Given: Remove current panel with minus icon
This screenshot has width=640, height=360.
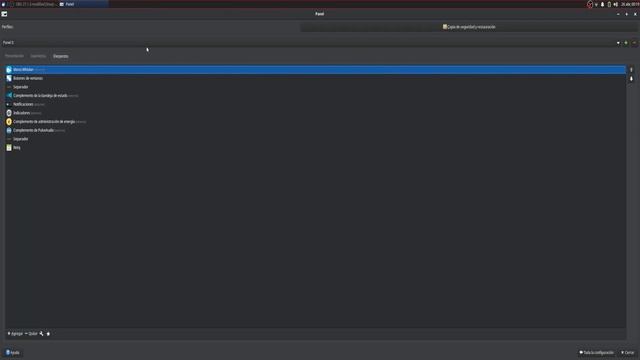Looking at the screenshot, I should click(x=634, y=43).
